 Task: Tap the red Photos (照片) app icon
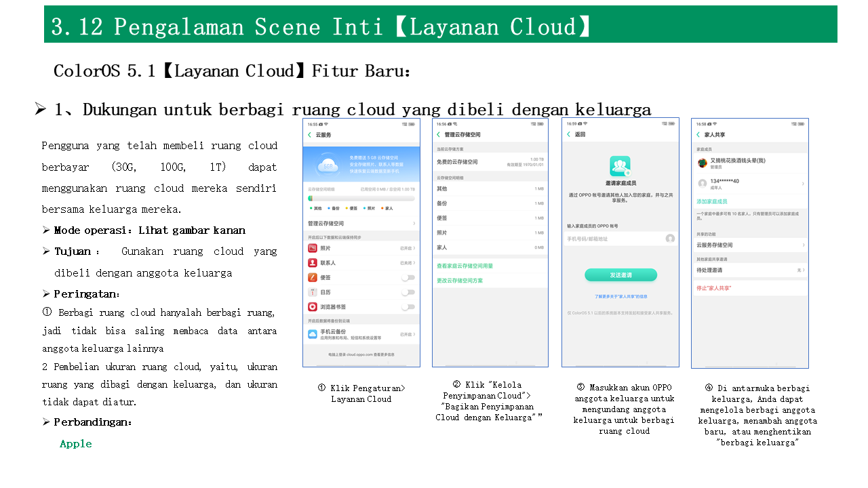[x=313, y=249]
